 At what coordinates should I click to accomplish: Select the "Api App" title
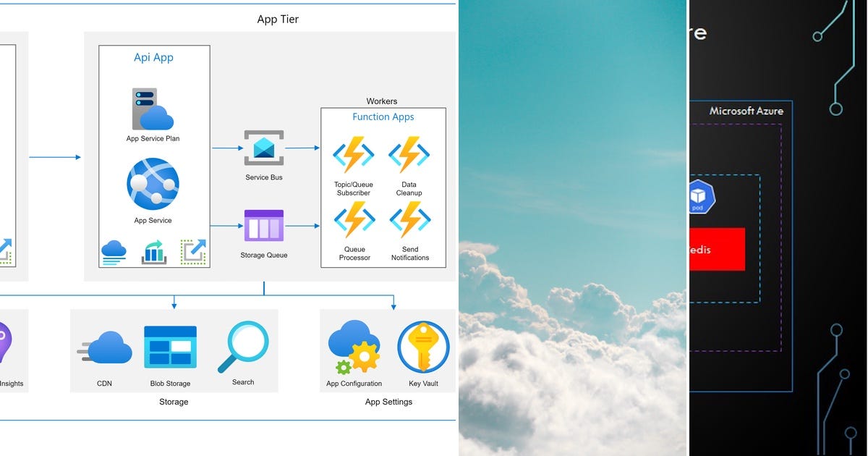pyautogui.click(x=153, y=57)
